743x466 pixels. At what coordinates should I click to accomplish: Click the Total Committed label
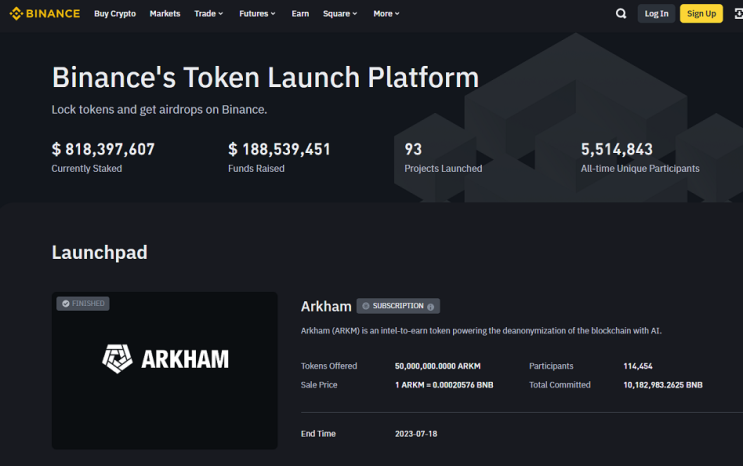point(560,385)
